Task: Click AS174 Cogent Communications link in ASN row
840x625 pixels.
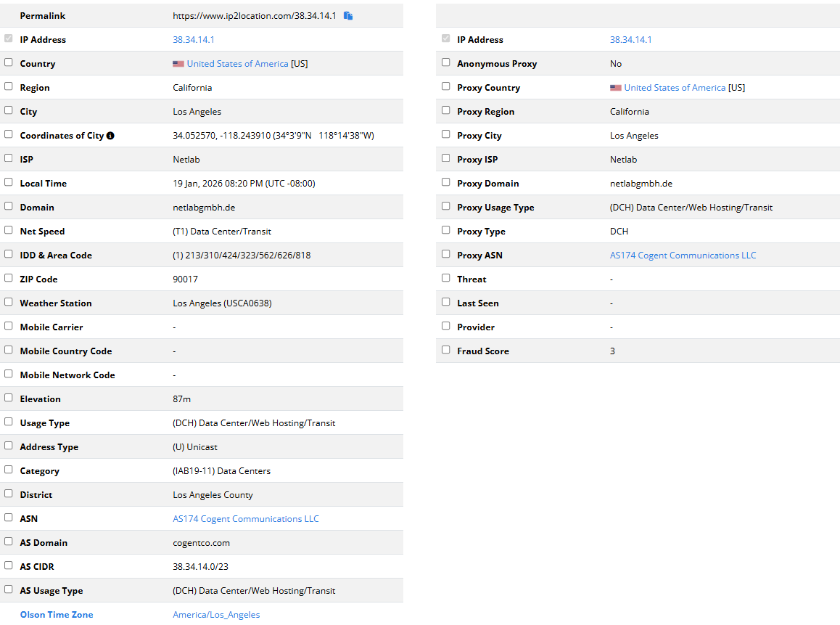Action: pos(245,519)
